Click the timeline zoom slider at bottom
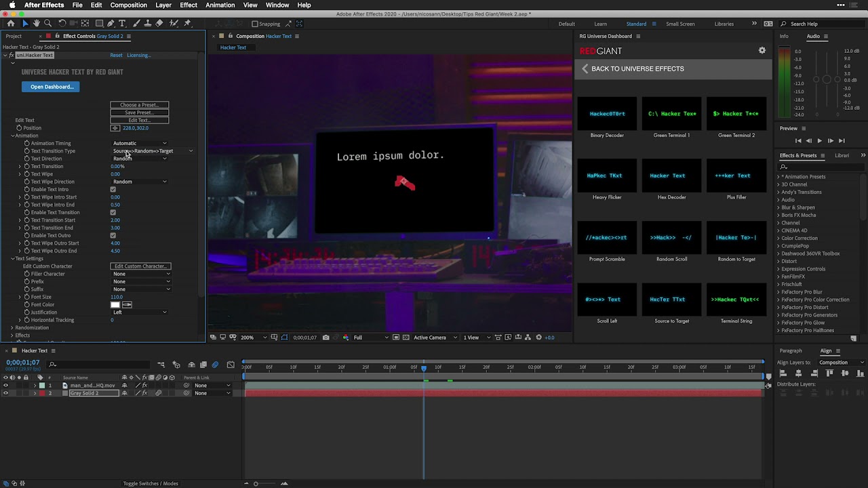 click(x=265, y=483)
